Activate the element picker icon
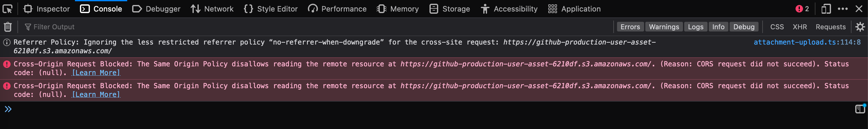Viewport: 868px width, 129px height. 7,9
